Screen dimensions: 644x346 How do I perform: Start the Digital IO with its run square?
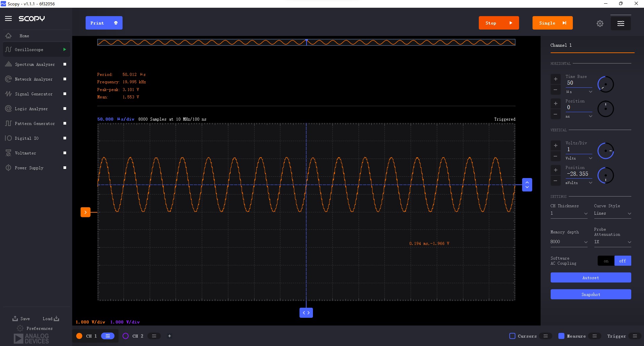[65, 138]
